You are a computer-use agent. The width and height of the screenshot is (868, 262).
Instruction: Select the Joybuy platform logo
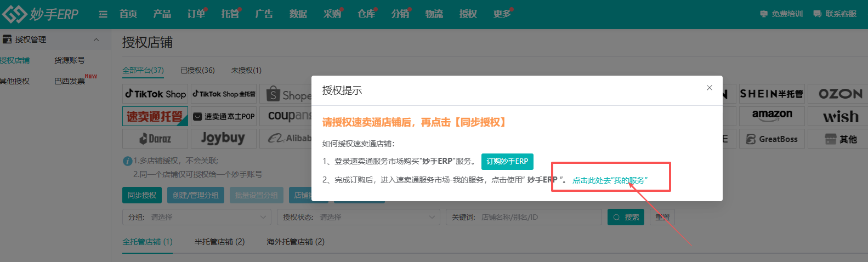pos(224,139)
